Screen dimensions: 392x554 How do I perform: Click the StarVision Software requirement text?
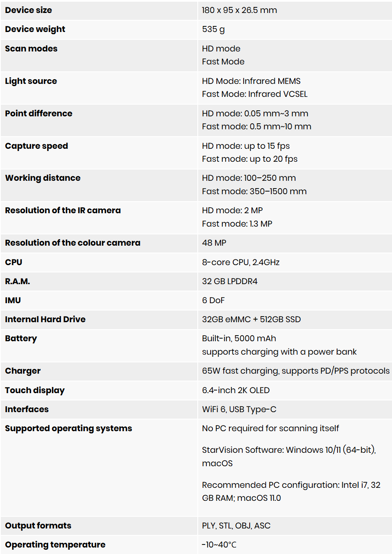point(289,456)
